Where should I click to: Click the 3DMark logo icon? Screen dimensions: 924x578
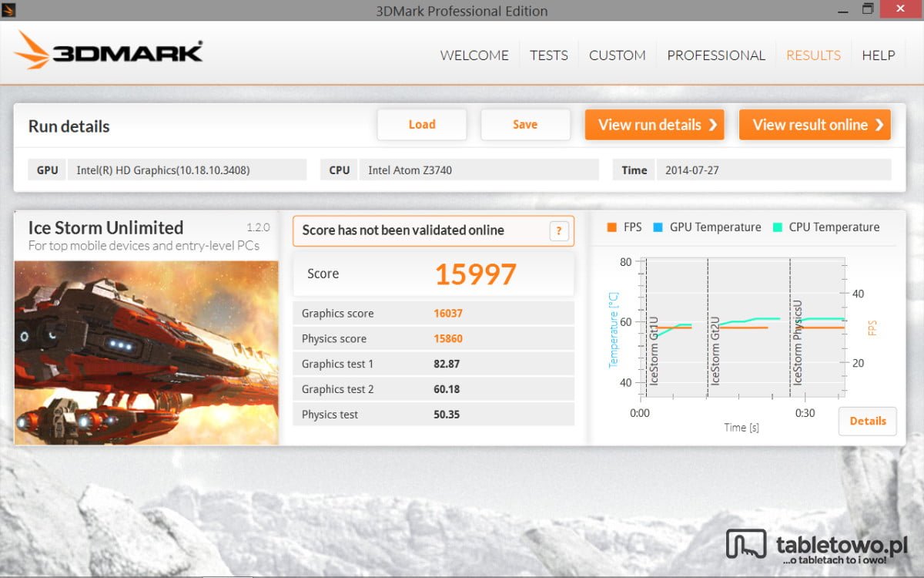point(32,50)
